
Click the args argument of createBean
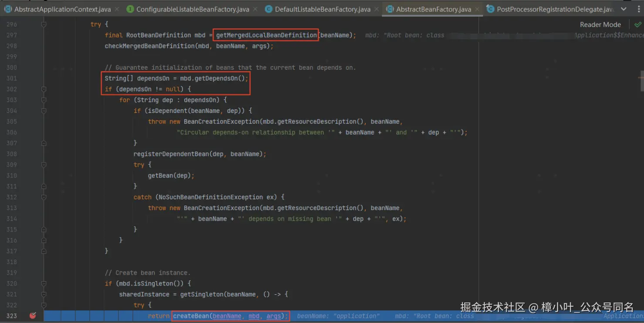click(x=273, y=316)
